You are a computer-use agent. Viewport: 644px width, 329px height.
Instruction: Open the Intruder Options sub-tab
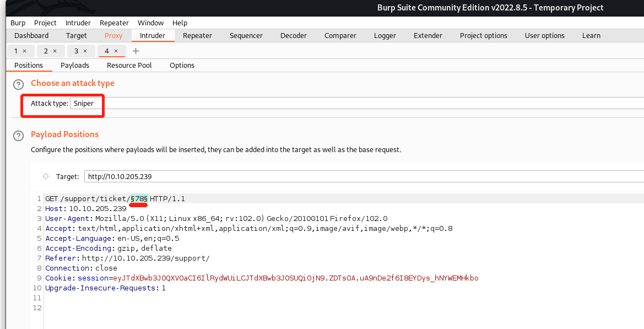click(182, 65)
